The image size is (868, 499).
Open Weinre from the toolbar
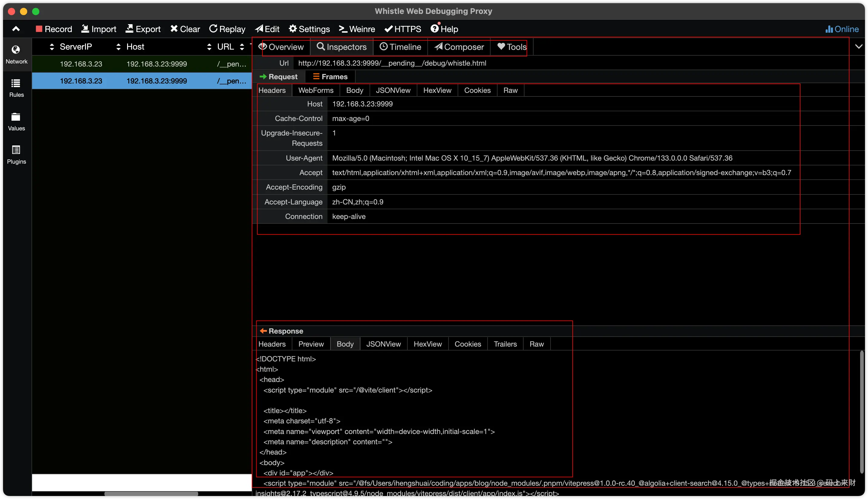[357, 29]
